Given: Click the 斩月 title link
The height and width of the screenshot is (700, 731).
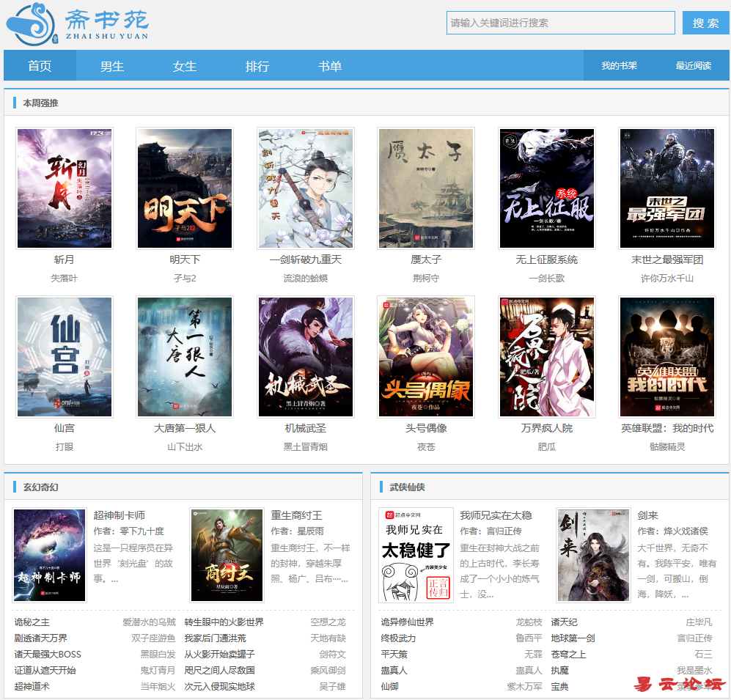Looking at the screenshot, I should pos(65,259).
